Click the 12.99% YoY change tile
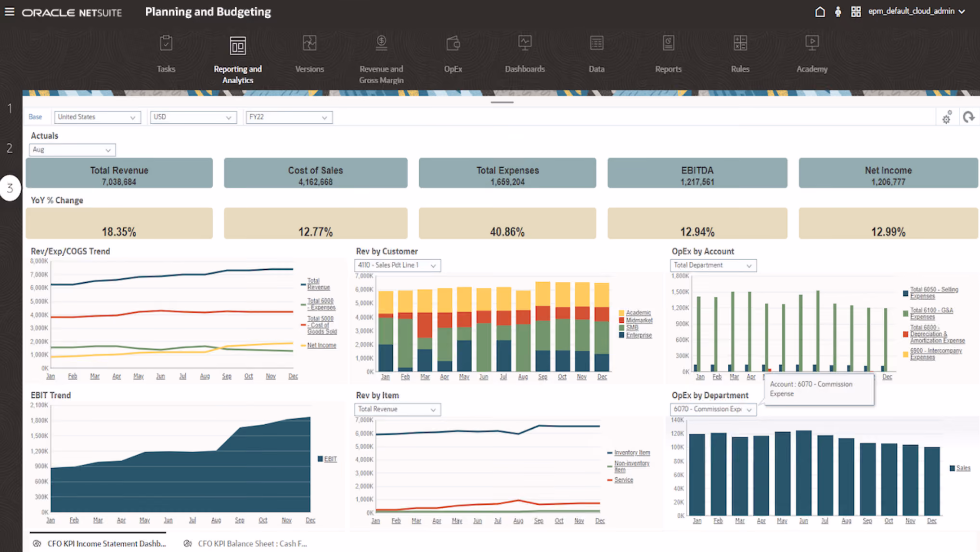Screen dimensions: 980x552 [x=888, y=223]
